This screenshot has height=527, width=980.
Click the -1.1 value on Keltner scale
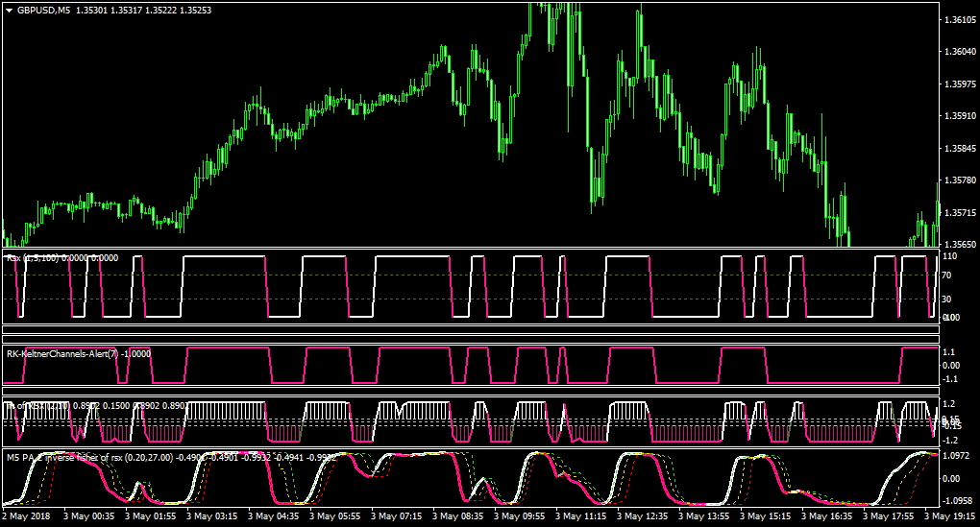click(950, 379)
